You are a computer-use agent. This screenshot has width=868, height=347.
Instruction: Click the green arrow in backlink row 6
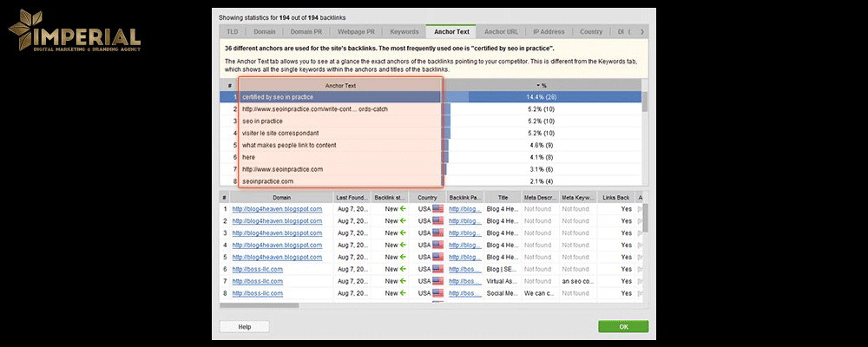pyautogui.click(x=402, y=270)
